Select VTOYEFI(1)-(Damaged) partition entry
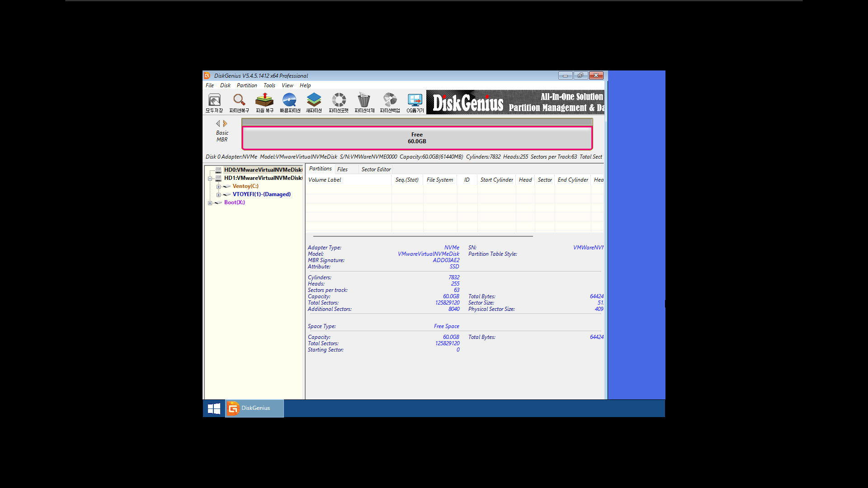 point(260,194)
